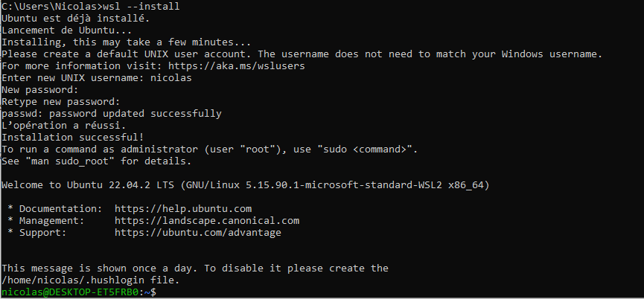Click the 'New password:' line

click(x=39, y=90)
